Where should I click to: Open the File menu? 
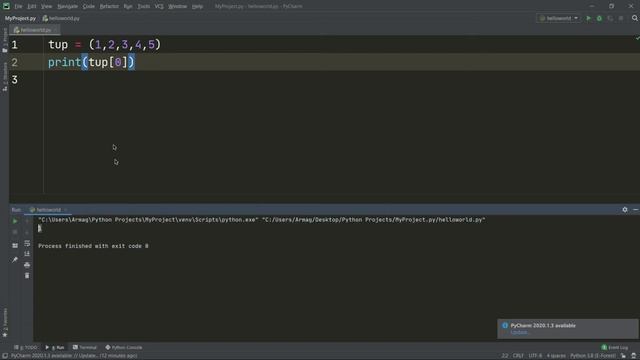[x=18, y=7]
